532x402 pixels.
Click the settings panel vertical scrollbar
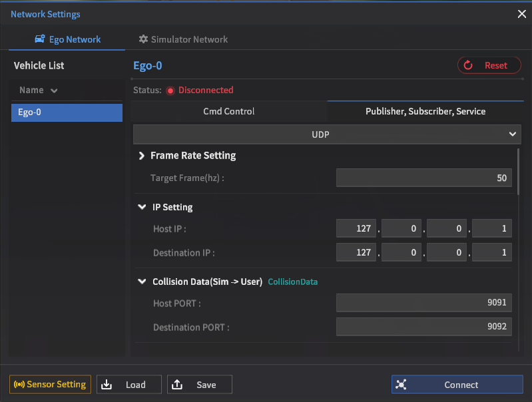tap(518, 172)
